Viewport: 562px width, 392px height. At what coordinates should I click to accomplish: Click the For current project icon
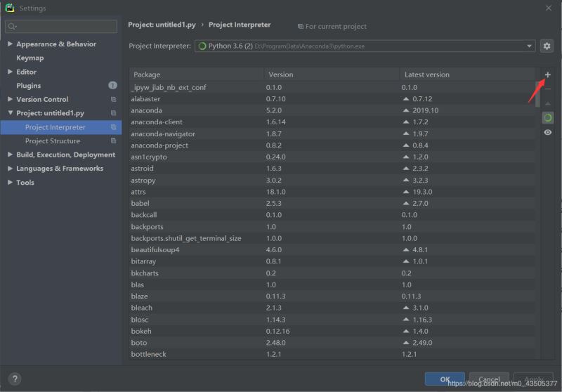tap(301, 27)
